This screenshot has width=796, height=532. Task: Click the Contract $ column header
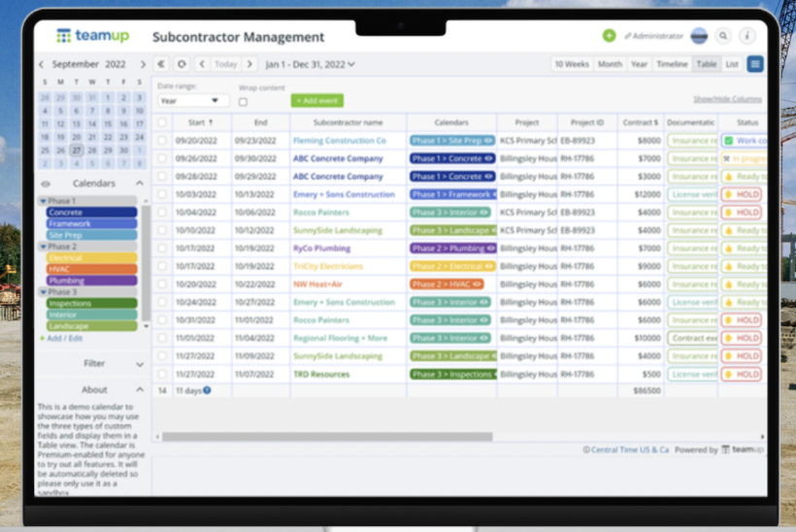point(641,122)
